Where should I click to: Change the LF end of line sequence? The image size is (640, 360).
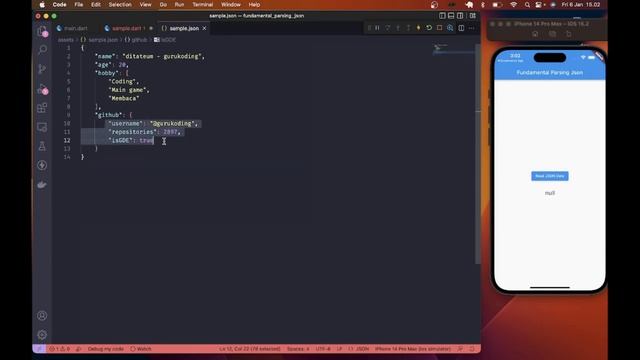point(339,349)
